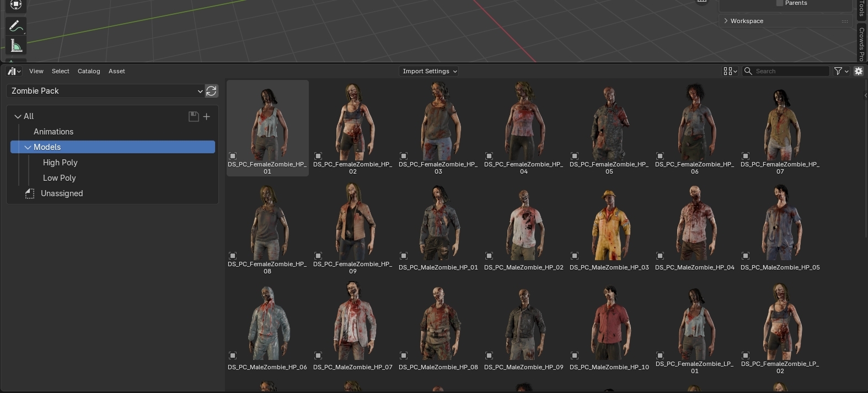Expand the Workspace panel
The width and height of the screenshot is (868, 393).
click(x=747, y=21)
